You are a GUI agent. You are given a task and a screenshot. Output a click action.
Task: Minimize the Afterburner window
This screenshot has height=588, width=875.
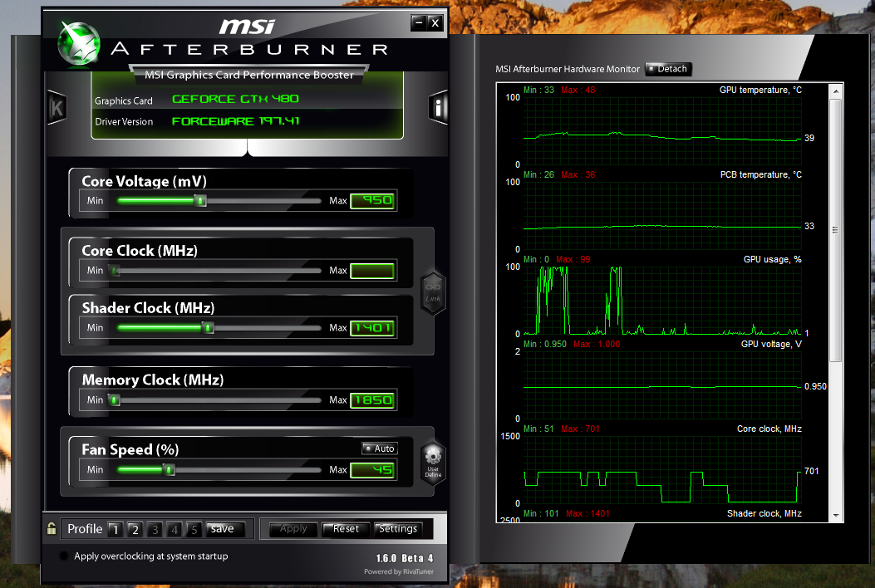coord(419,23)
